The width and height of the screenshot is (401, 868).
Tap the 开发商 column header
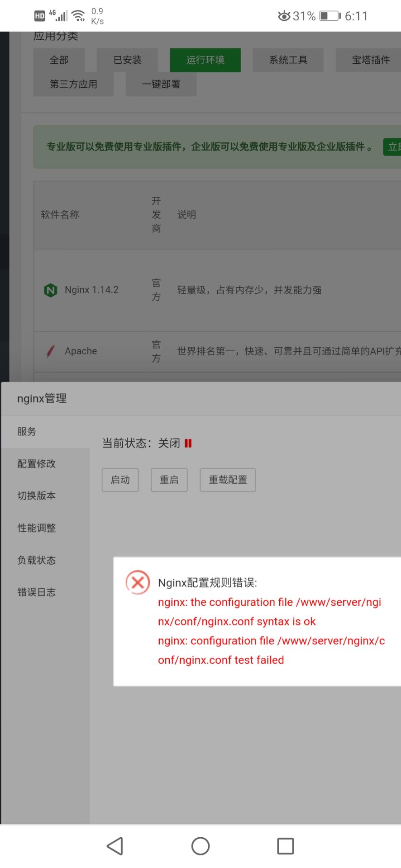156,215
